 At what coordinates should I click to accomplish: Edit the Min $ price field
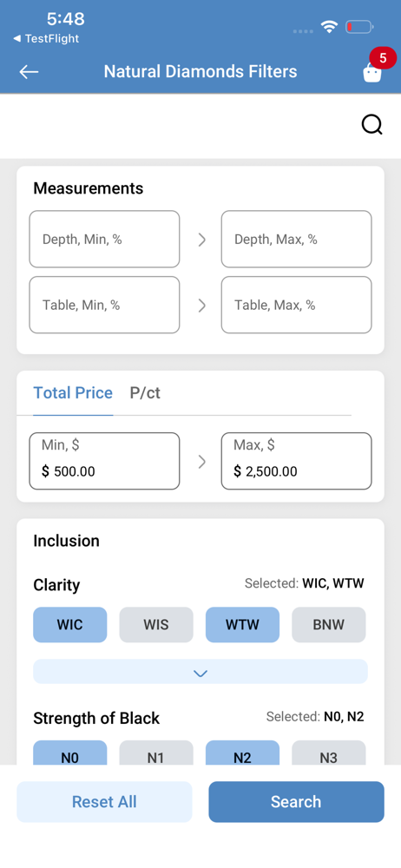pos(104,461)
